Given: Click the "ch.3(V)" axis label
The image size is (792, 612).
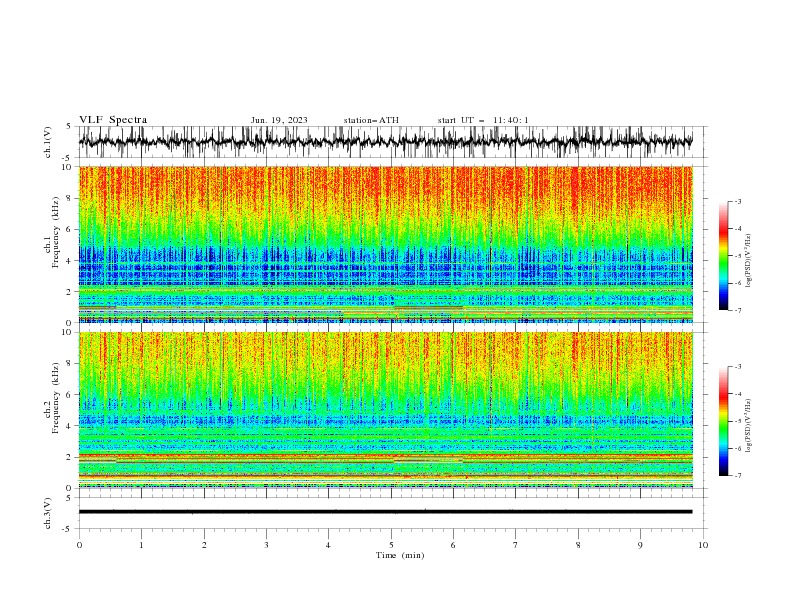Looking at the screenshot, I should coord(48,513).
